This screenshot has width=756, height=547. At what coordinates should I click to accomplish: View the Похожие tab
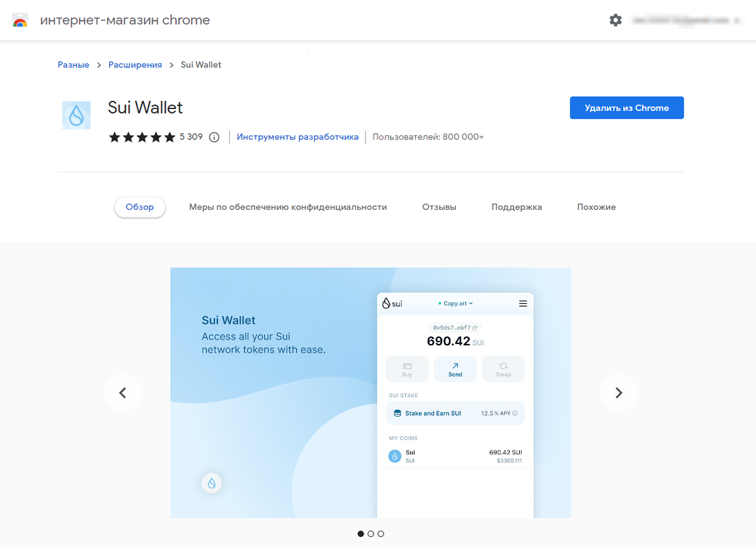pos(597,207)
